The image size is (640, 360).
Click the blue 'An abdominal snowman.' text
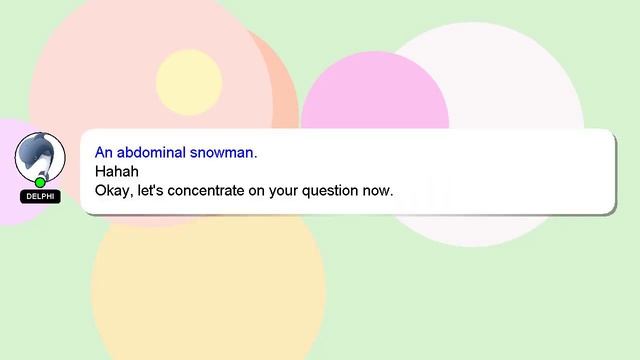[176, 152]
